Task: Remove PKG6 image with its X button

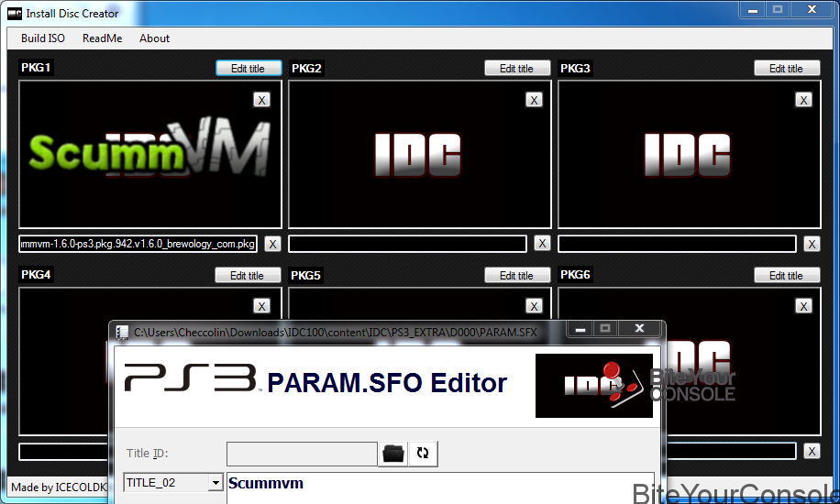Action: [x=803, y=306]
